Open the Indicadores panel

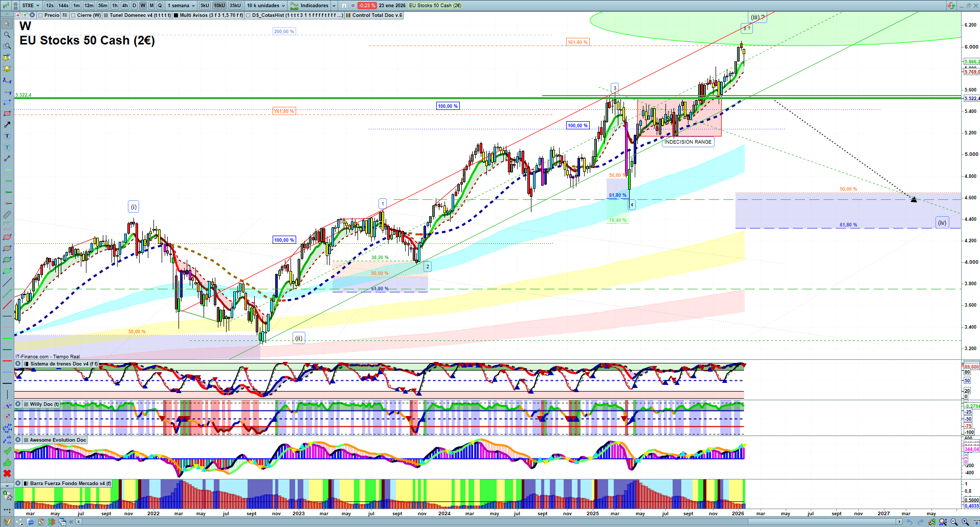pos(309,6)
